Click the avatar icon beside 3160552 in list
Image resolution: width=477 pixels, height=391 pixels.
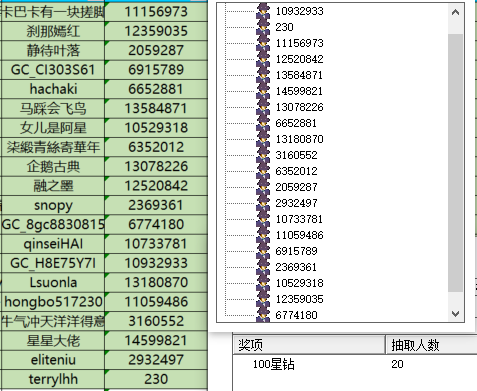pos(263,155)
